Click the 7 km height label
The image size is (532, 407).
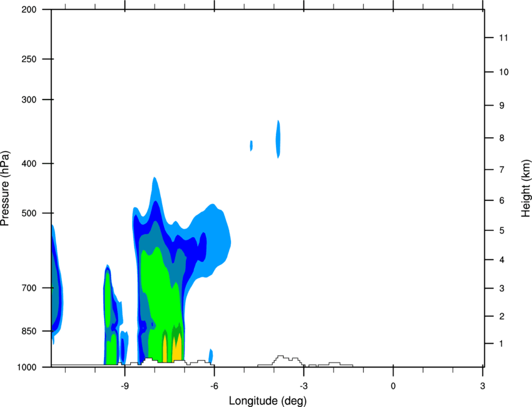click(502, 170)
